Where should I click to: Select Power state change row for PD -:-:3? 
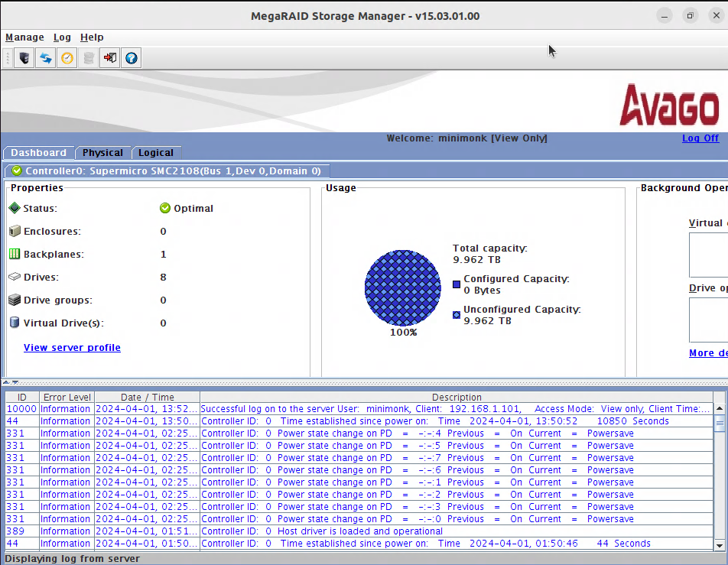(x=359, y=506)
